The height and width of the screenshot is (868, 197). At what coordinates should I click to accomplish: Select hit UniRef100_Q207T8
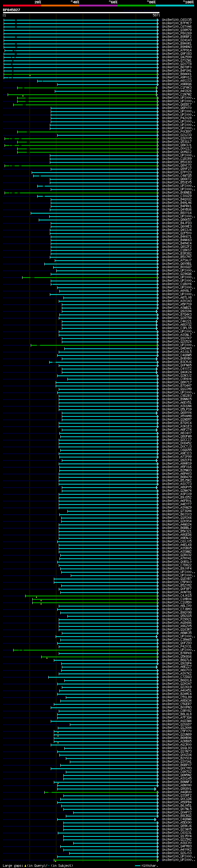click(177, 64)
